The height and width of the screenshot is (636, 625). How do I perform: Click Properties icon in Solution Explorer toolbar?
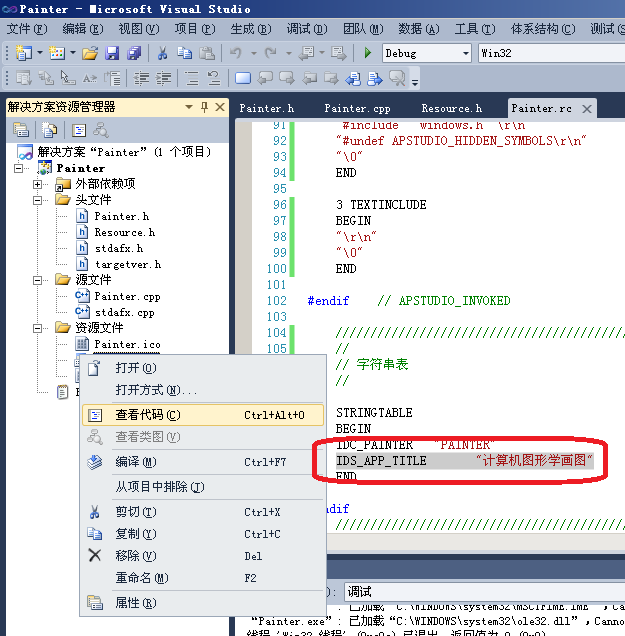coord(21,130)
